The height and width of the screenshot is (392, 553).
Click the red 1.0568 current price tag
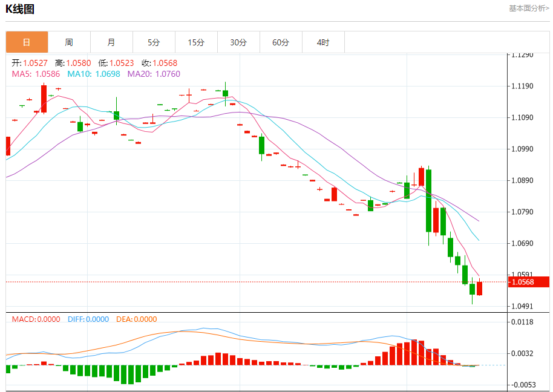click(x=522, y=282)
